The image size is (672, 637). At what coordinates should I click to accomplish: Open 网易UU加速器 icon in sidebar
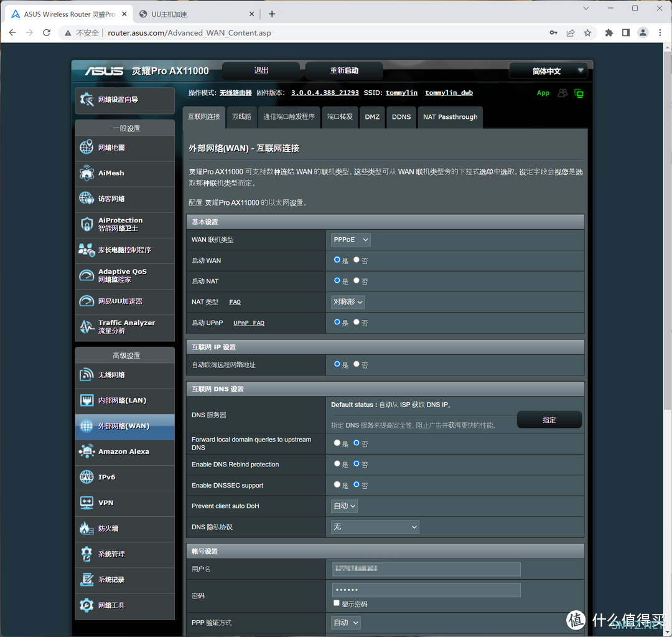pyautogui.click(x=86, y=301)
